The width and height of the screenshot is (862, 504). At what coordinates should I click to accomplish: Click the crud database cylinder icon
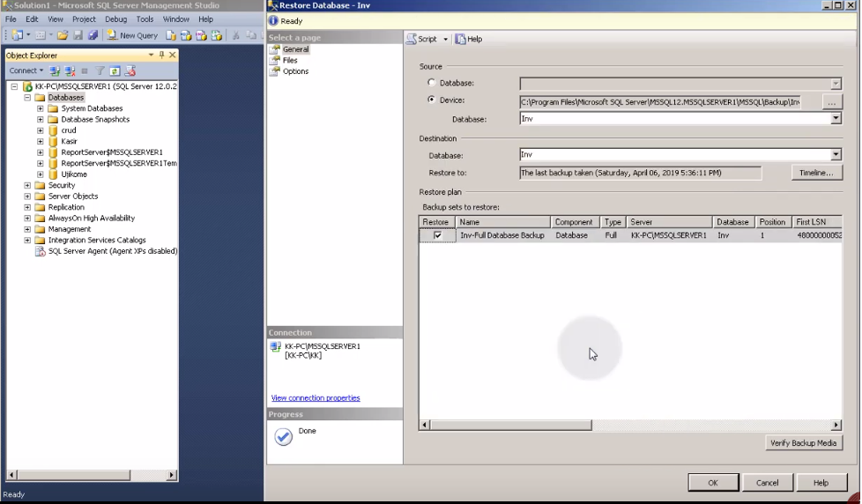pyautogui.click(x=53, y=130)
